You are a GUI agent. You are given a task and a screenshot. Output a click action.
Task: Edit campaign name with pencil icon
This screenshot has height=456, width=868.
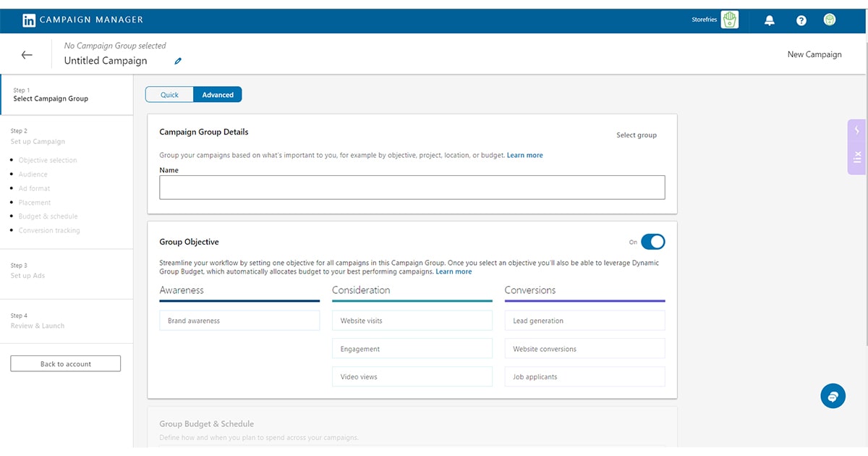click(x=178, y=62)
